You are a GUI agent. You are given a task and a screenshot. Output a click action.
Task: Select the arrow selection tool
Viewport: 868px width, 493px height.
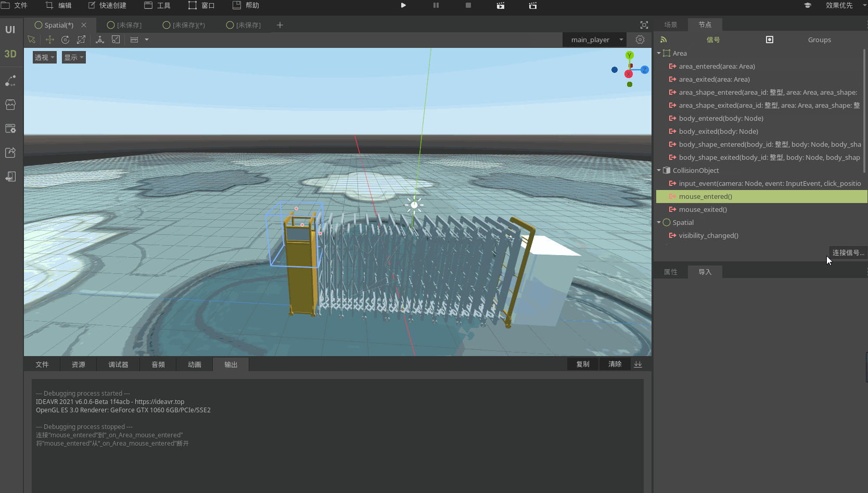click(x=31, y=40)
